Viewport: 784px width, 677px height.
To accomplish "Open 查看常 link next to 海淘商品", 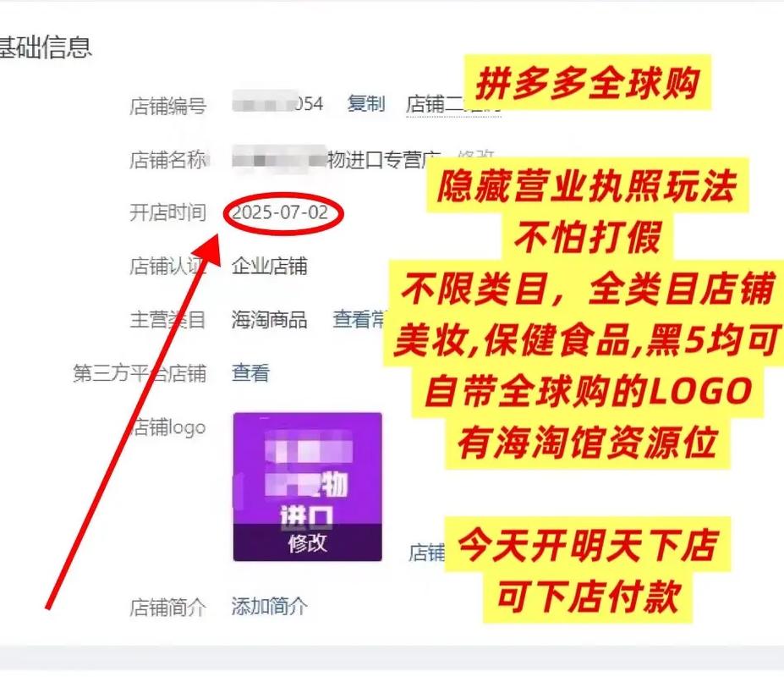I will [x=359, y=319].
